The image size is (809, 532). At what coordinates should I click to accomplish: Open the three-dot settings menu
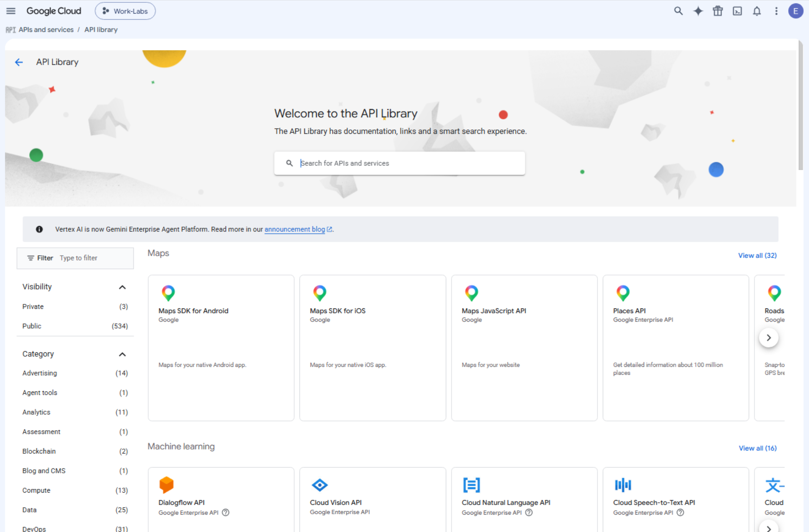[x=776, y=11]
